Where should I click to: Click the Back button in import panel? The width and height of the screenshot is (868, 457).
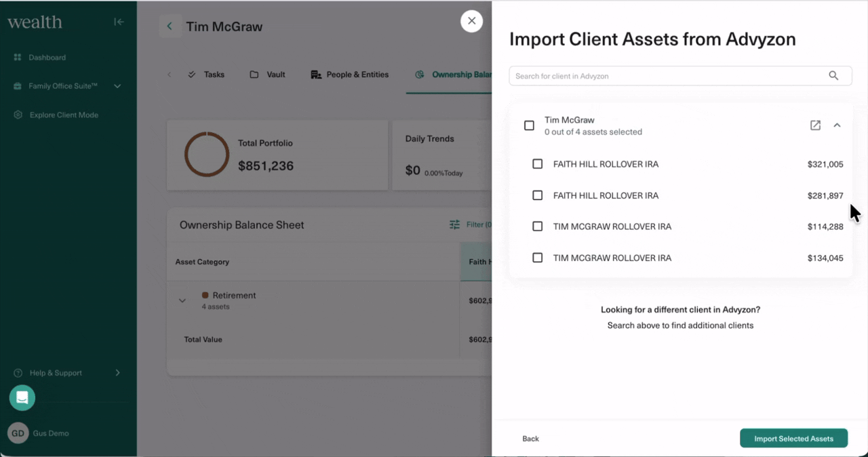(530, 439)
